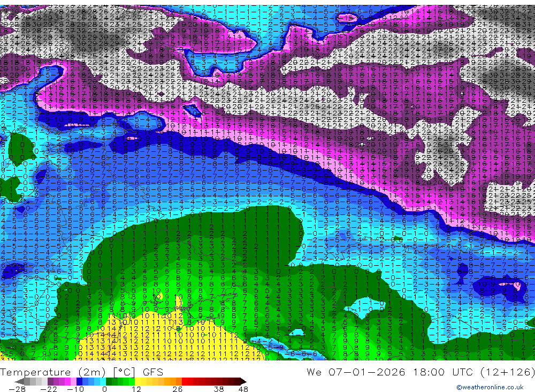
Task: Select the dark blue swatch above -10
Action: (x=80, y=382)
